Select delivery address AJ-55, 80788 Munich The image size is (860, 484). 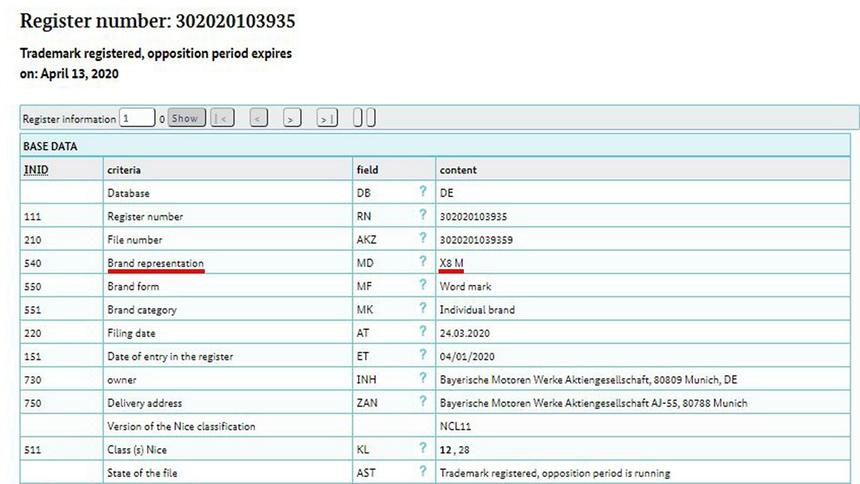click(593, 403)
